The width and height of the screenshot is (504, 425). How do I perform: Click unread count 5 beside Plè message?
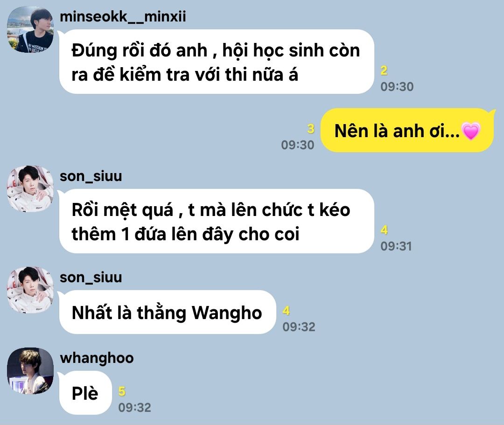coord(122,391)
